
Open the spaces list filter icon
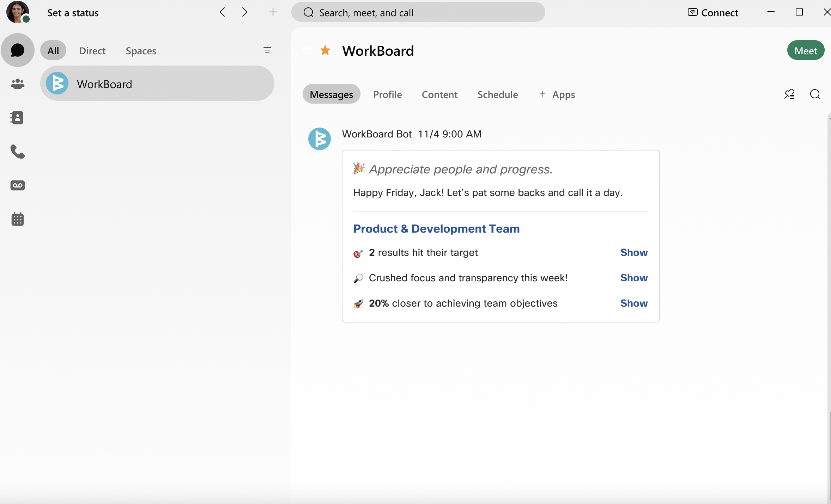pos(267,50)
